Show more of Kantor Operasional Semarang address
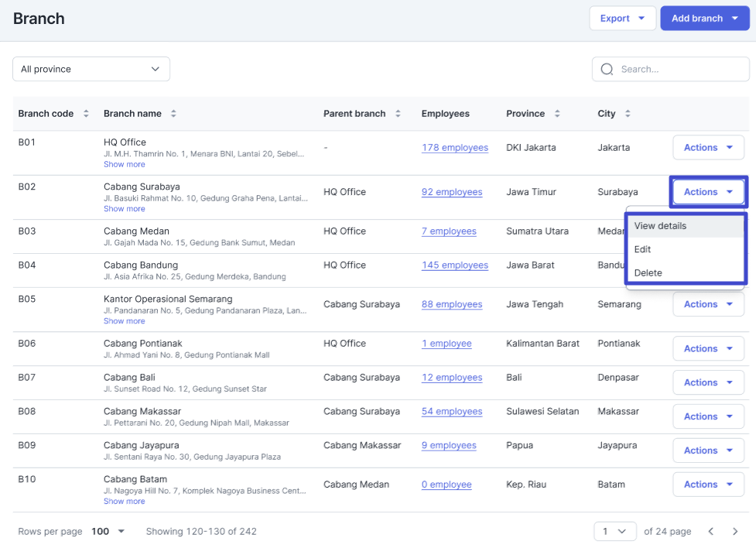756x548 pixels. (x=125, y=321)
